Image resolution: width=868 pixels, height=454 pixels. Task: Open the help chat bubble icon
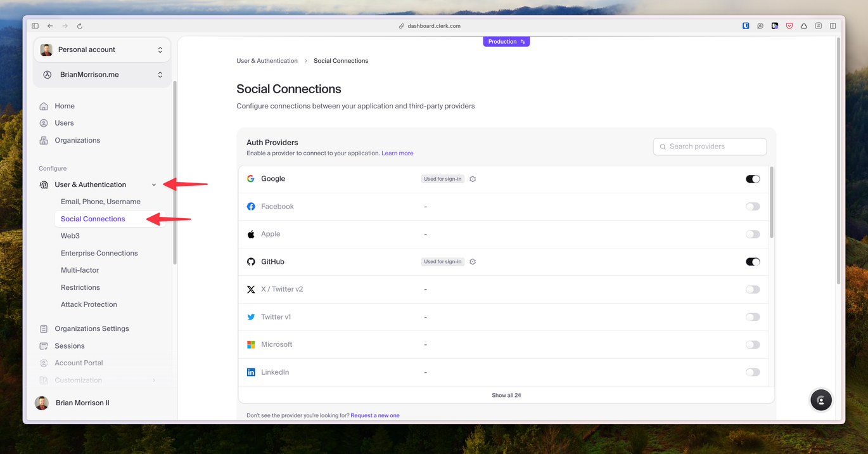tap(821, 400)
